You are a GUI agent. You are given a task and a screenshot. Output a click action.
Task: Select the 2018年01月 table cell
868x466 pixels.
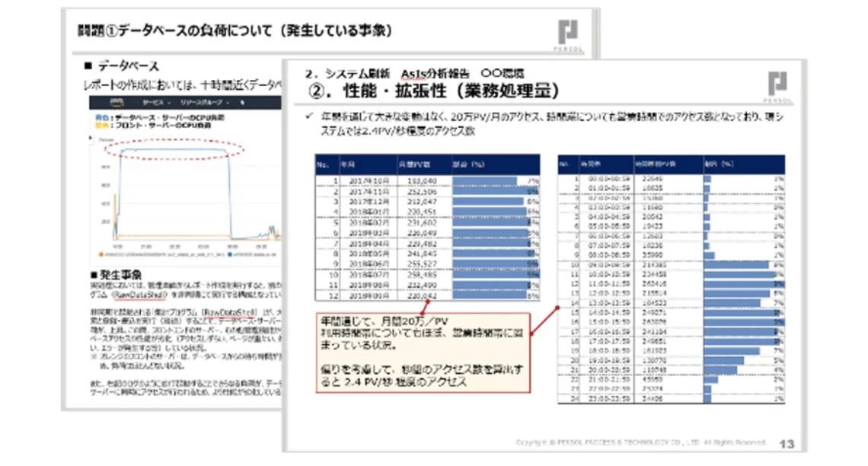[x=370, y=211]
